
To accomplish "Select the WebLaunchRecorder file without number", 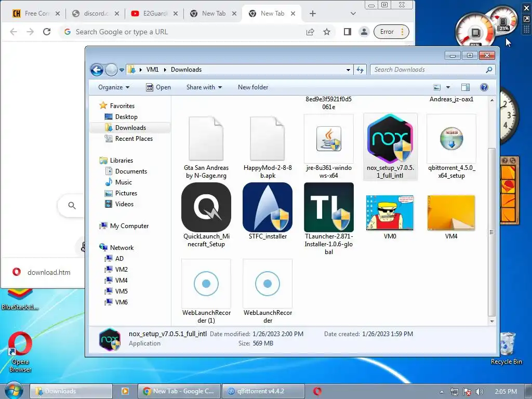I will pos(268,291).
